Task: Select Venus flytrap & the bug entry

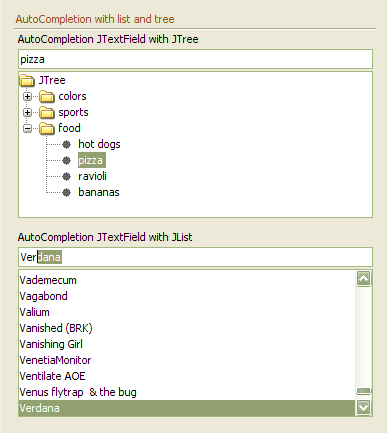Action: tap(187, 392)
